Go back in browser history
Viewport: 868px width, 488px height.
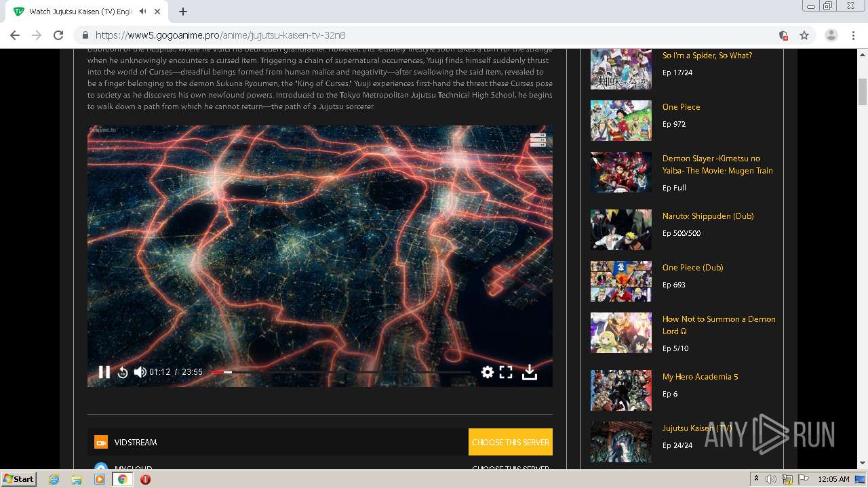point(15,35)
